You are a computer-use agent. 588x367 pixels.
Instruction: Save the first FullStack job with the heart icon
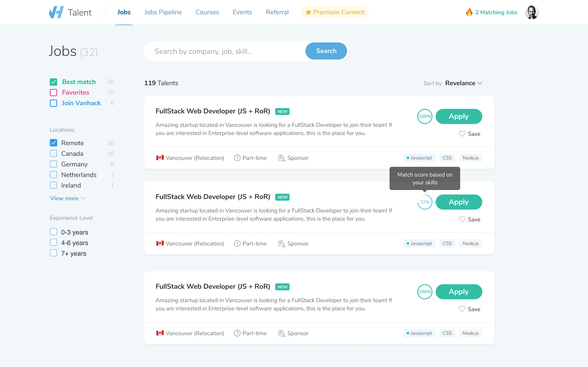point(462,134)
